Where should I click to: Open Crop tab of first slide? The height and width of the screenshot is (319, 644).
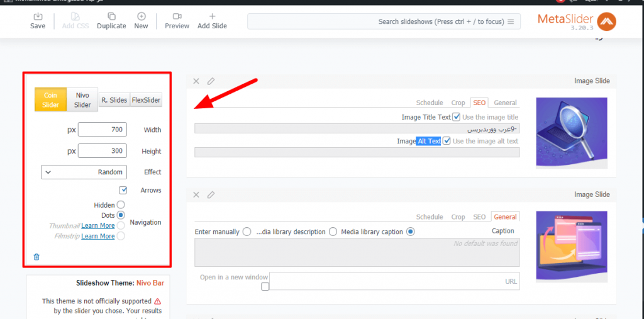[x=458, y=103]
